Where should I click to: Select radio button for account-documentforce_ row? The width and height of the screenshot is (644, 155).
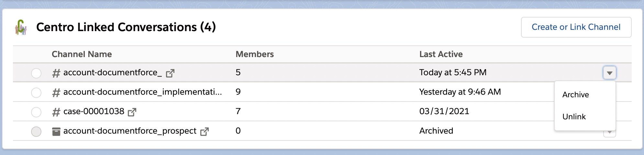36,73
